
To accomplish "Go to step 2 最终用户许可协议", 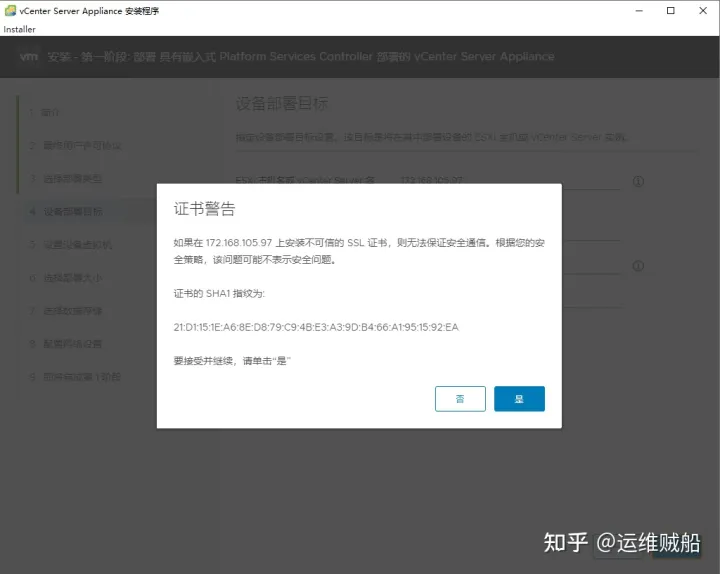I will pos(80,146).
